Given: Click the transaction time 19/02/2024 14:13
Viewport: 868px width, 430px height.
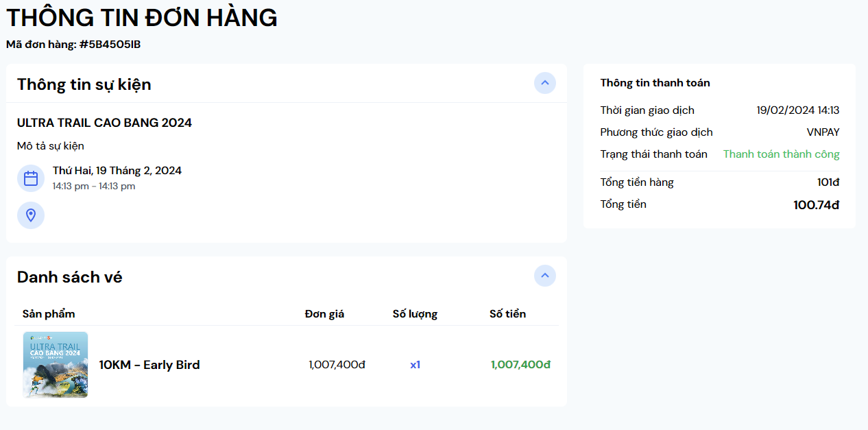Looking at the screenshot, I should 797,110.
